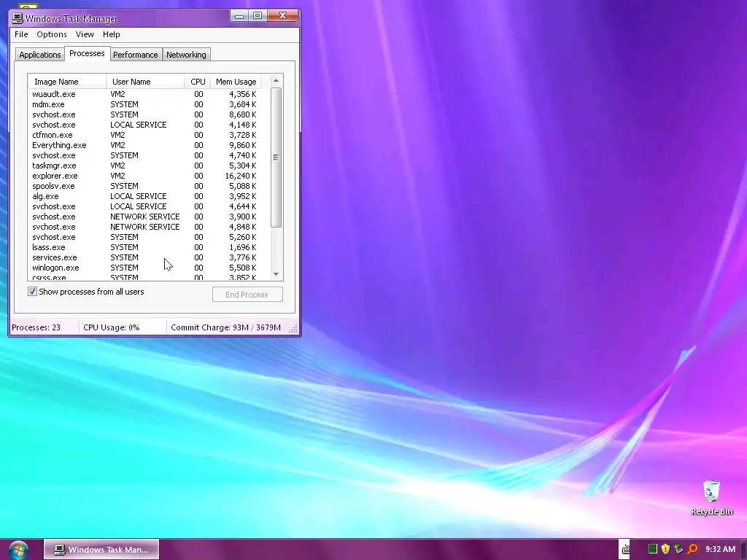This screenshot has width=747, height=560.
Task: Click the process list scrollbar thumb
Action: tap(276, 157)
